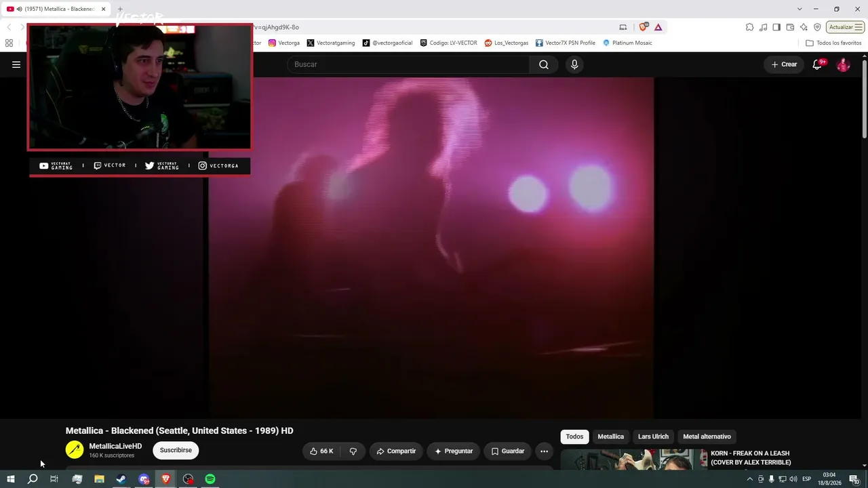
Task: Open the Los_Vectorgas bookmark
Action: (x=507, y=43)
